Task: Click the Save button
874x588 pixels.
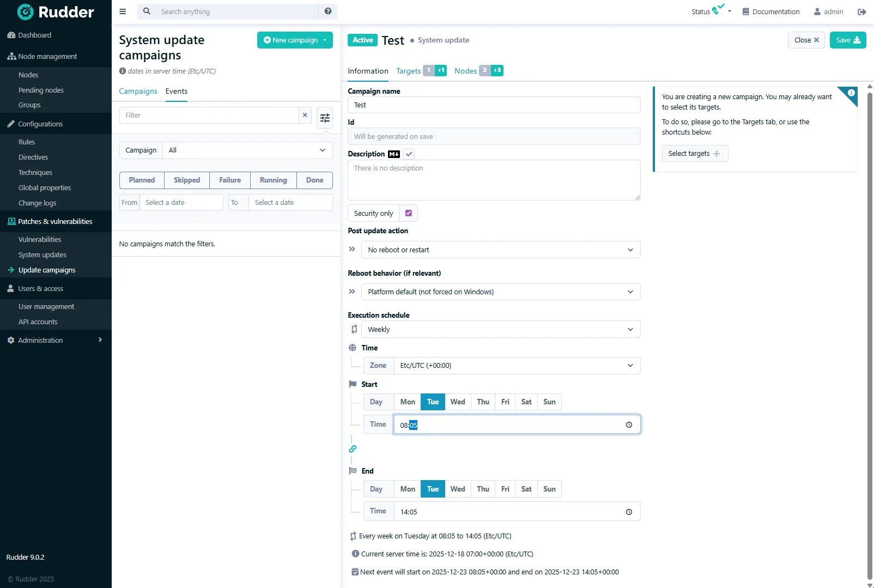Action: 847,40
